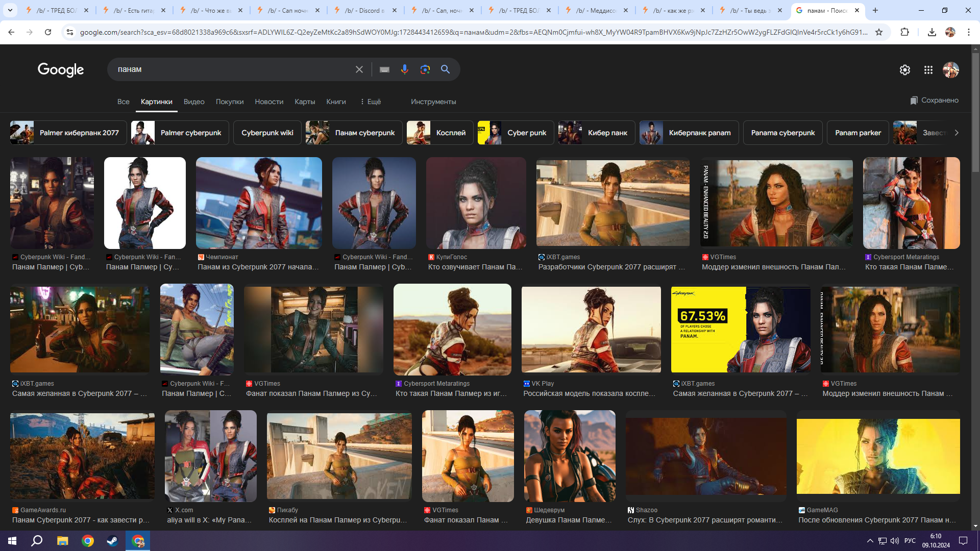
Task: Expand the Ещё more filters dropdown
Action: (x=371, y=102)
